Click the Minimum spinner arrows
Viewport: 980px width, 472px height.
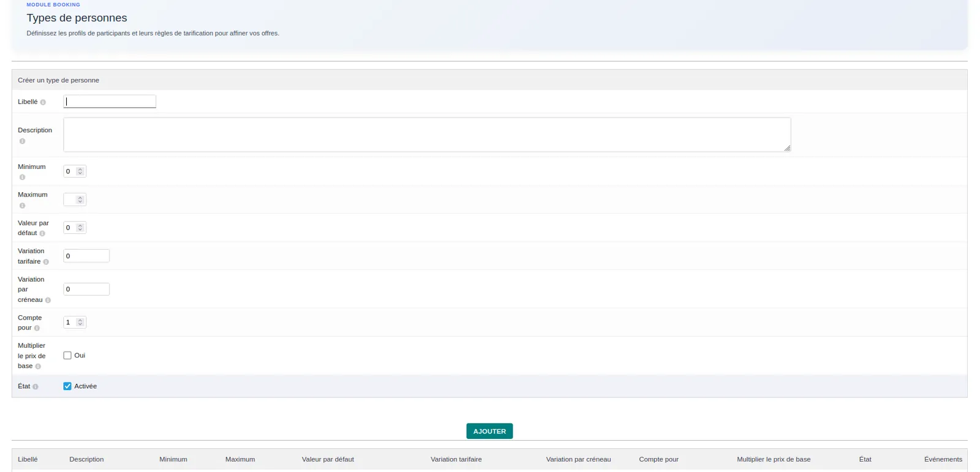80,171
